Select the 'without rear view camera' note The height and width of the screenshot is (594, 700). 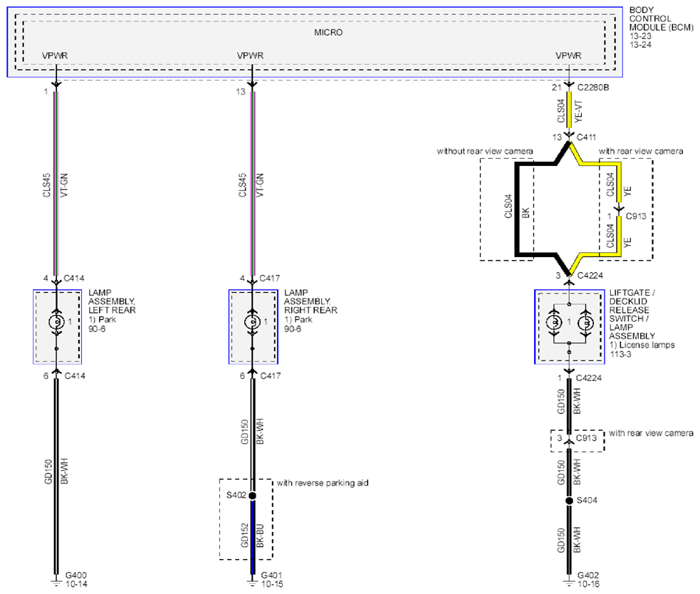point(485,152)
